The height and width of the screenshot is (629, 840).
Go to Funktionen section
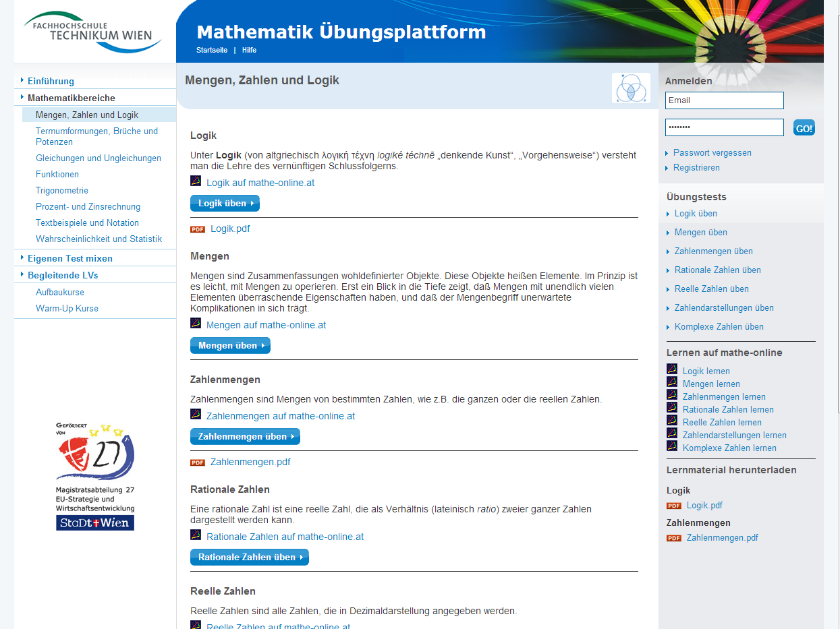point(57,175)
